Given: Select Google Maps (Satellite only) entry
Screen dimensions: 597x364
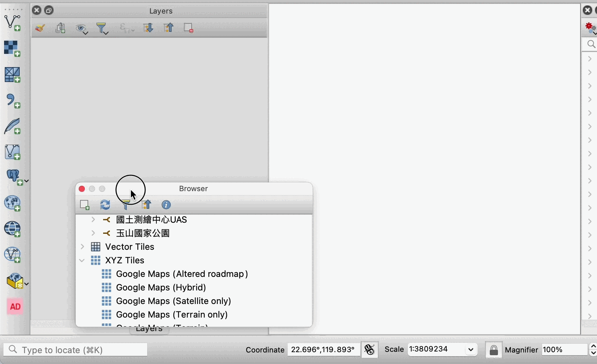Looking at the screenshot, I should click(173, 301).
